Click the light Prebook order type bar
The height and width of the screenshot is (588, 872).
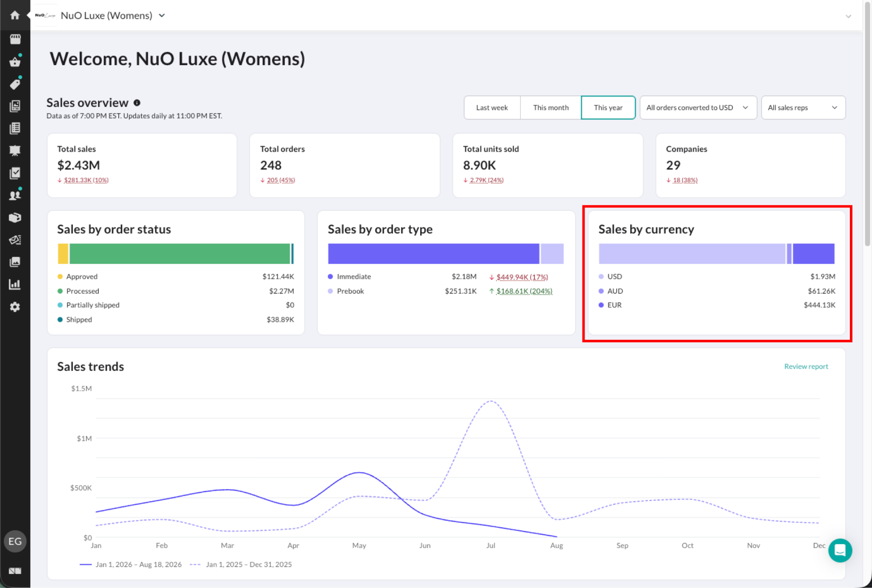pos(552,254)
